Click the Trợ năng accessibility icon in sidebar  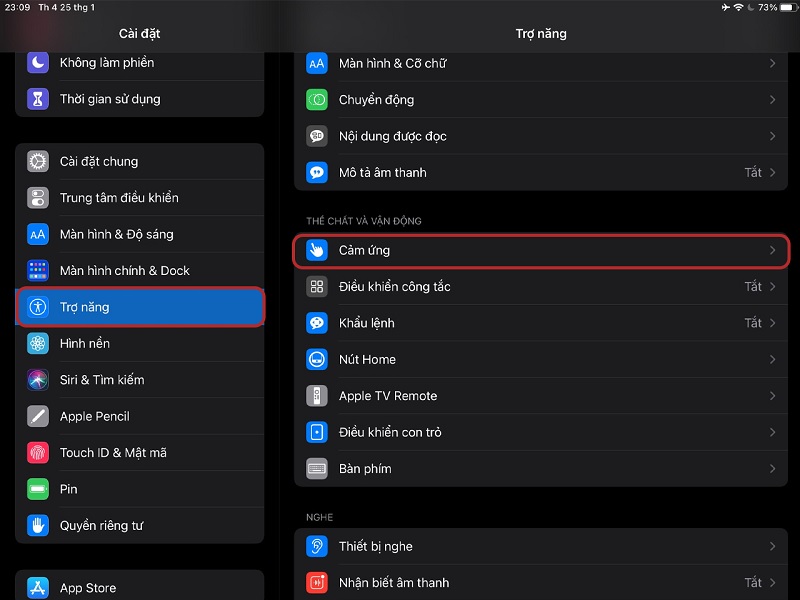coord(37,307)
